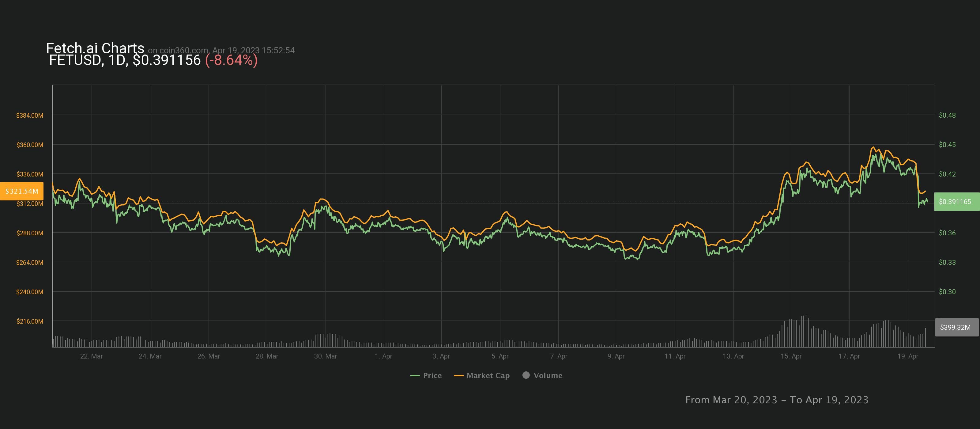Click the orange $321.54M market cap label
This screenshot has width=980, height=429.
(x=22, y=191)
